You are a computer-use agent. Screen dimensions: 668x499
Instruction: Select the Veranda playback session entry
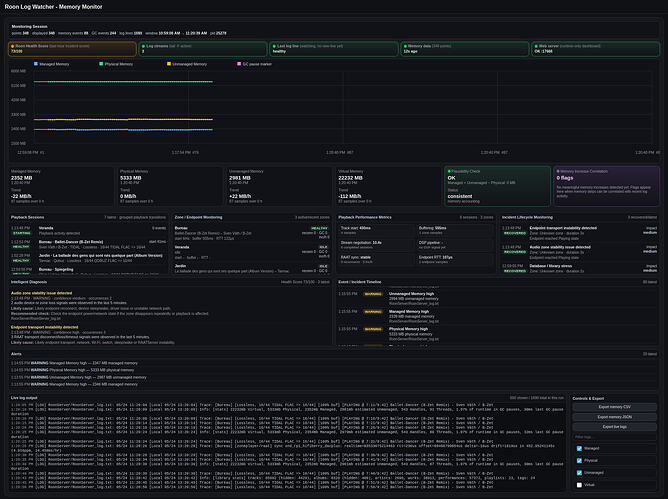(89, 231)
